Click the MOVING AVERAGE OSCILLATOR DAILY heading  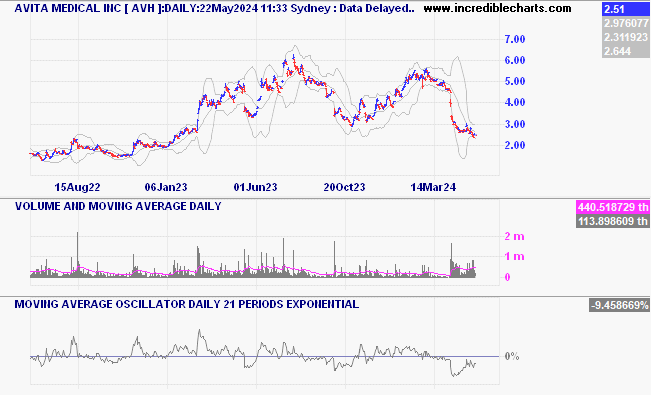pyautogui.click(x=187, y=304)
